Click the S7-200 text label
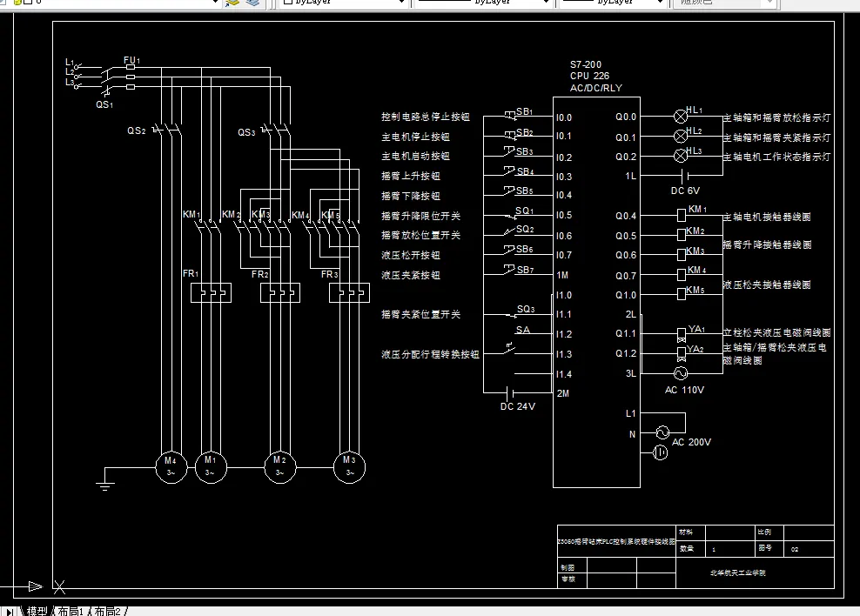 point(585,64)
